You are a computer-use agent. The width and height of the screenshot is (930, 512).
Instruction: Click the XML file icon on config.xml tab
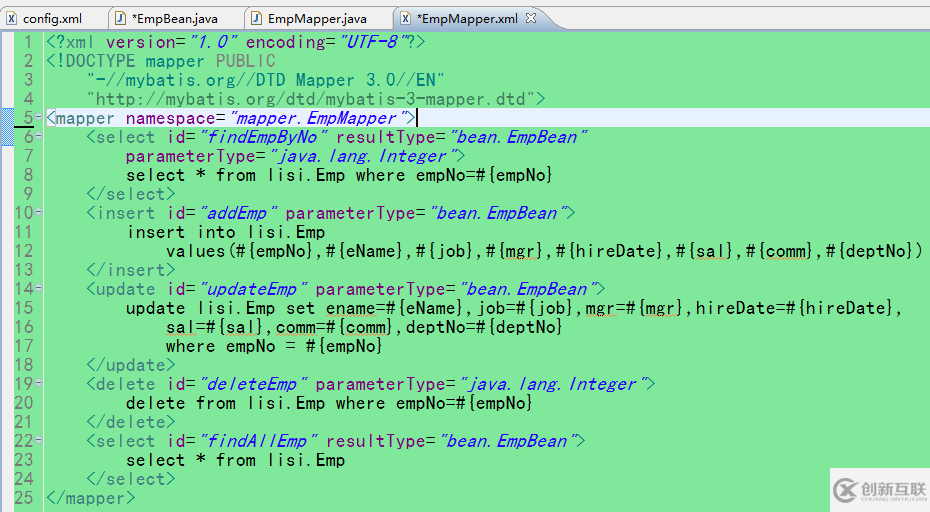pyautogui.click(x=12, y=18)
